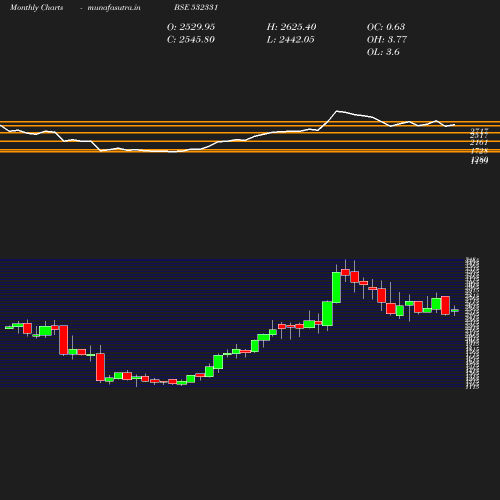
Task: Click the munafasutra.in site label
Action: pyautogui.click(x=114, y=8)
